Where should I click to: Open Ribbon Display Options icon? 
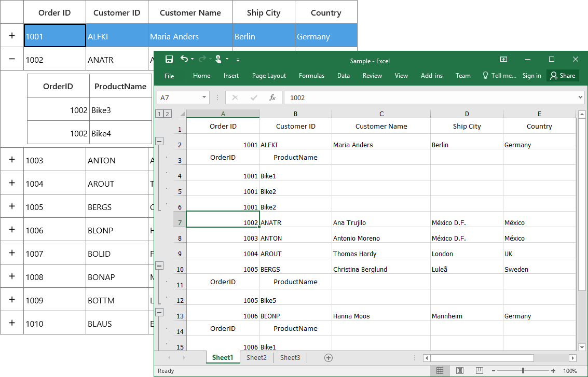(x=503, y=59)
